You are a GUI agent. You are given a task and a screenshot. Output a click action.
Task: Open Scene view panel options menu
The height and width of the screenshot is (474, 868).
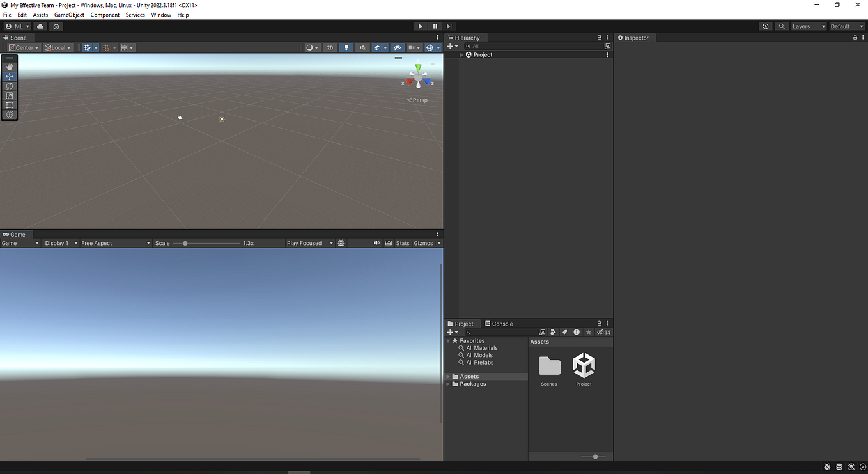(437, 38)
